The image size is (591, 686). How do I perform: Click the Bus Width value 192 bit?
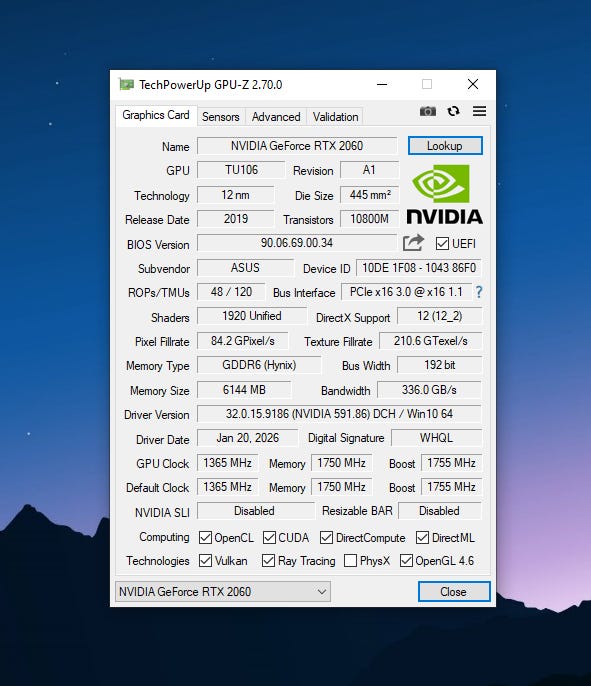(x=440, y=365)
